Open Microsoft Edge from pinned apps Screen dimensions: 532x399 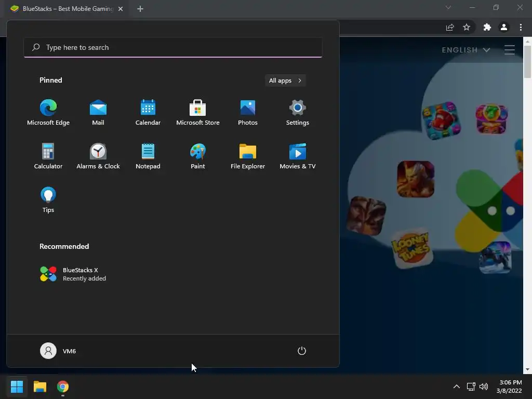pos(48,113)
